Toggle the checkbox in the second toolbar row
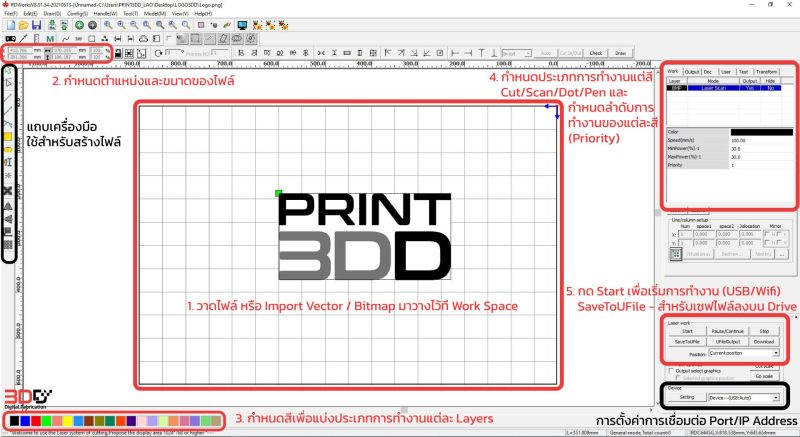This screenshot has height=437, width=800. 169,38
